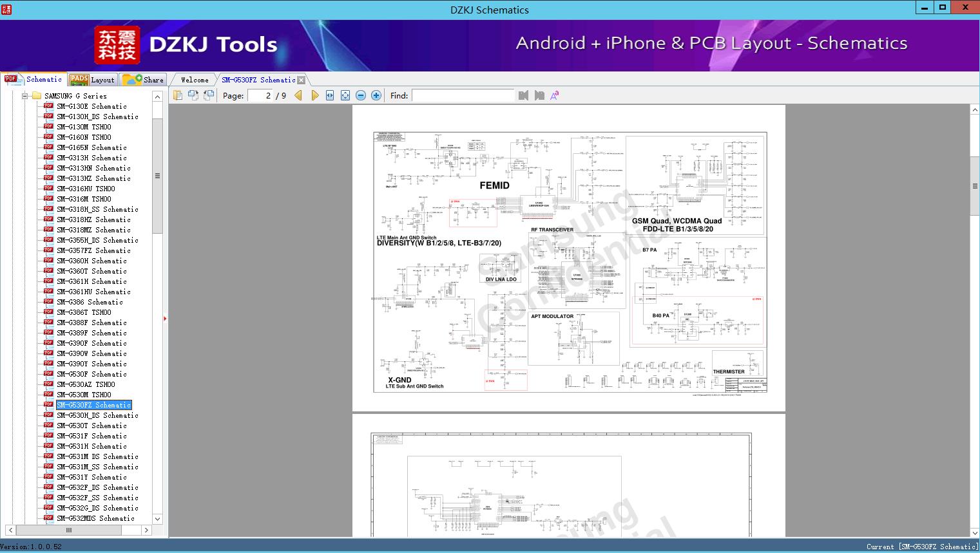This screenshot has height=553, width=980.
Task: Click the fit page icon
Action: click(x=345, y=95)
